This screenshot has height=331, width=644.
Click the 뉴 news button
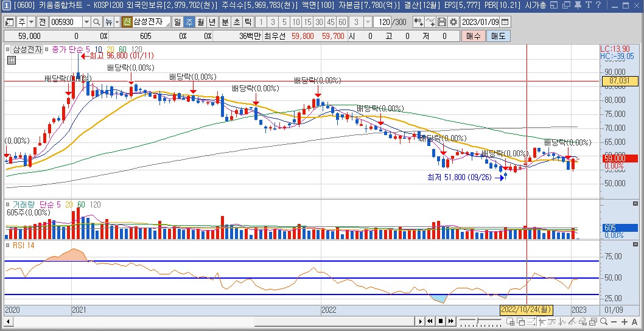(108, 22)
